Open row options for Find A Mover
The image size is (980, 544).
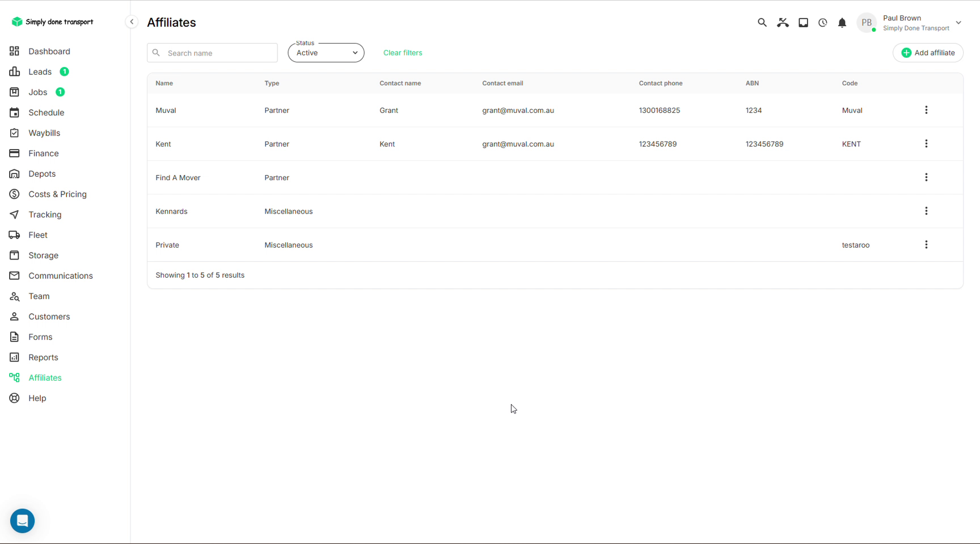click(x=926, y=177)
